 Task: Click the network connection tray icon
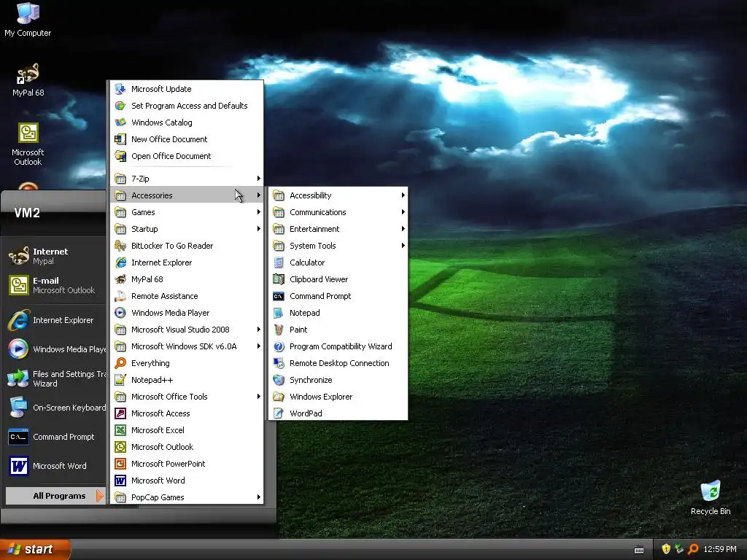(679, 549)
